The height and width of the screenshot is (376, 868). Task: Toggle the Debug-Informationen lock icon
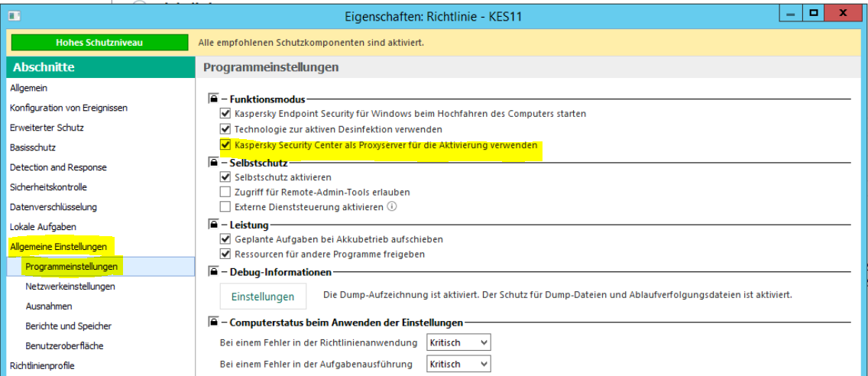[214, 272]
